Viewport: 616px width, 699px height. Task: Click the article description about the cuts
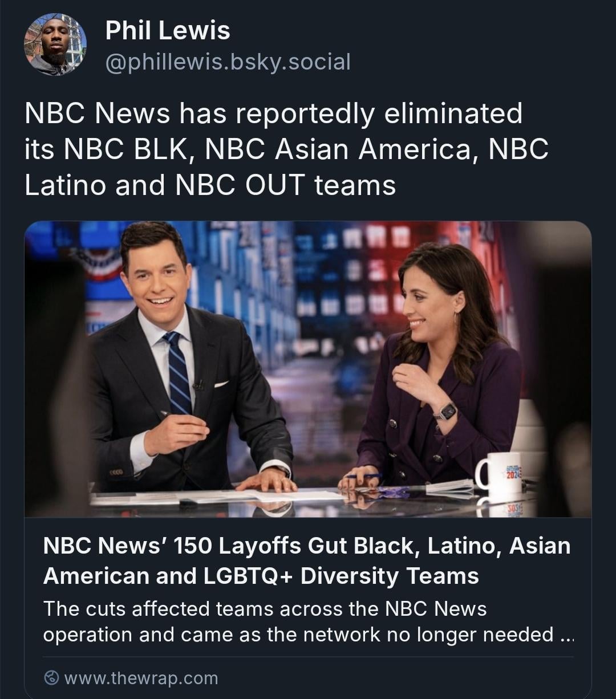[308, 621]
